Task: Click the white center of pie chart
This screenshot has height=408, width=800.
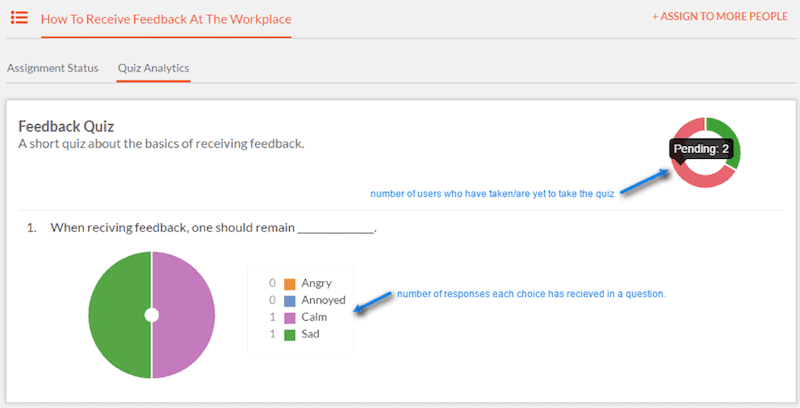Action: [x=152, y=315]
